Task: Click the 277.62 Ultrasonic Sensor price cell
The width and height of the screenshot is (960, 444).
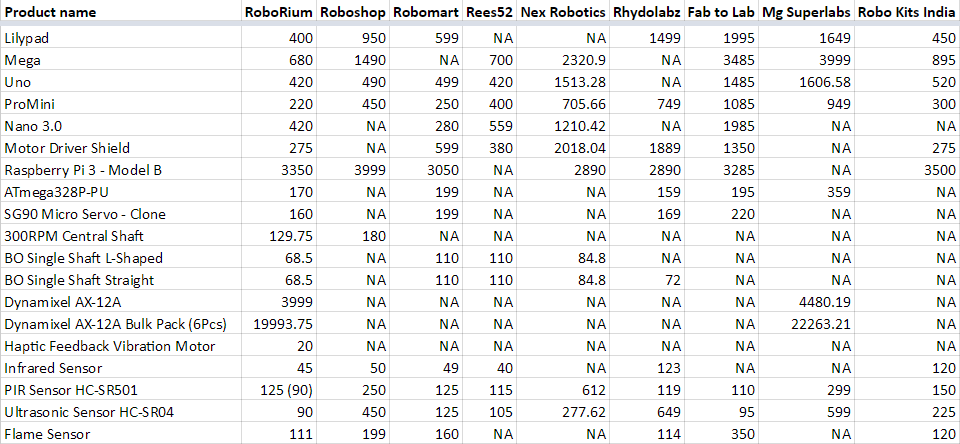Action: pos(564,413)
